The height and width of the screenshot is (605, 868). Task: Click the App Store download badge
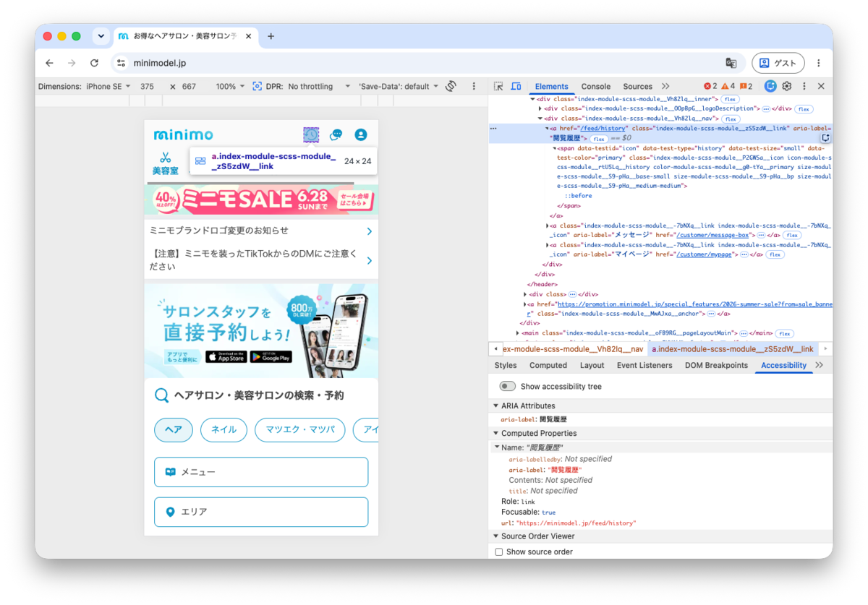226,356
